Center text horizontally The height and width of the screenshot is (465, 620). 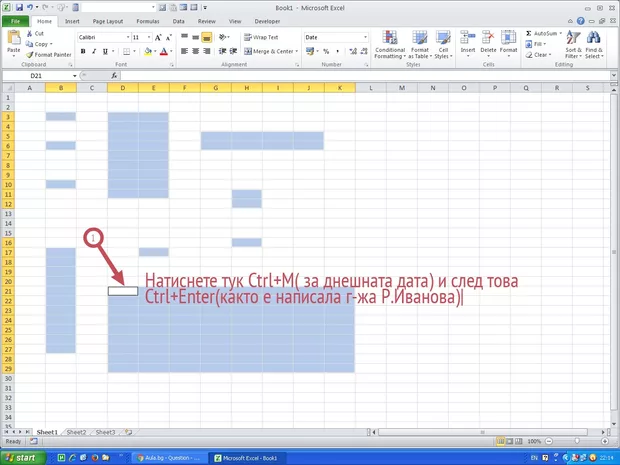coord(196,51)
